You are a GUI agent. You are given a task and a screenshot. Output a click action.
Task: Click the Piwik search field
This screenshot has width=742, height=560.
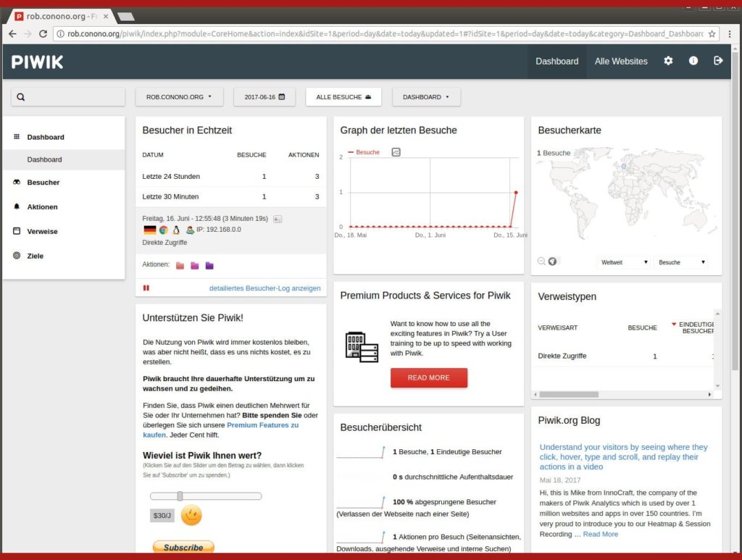68,97
